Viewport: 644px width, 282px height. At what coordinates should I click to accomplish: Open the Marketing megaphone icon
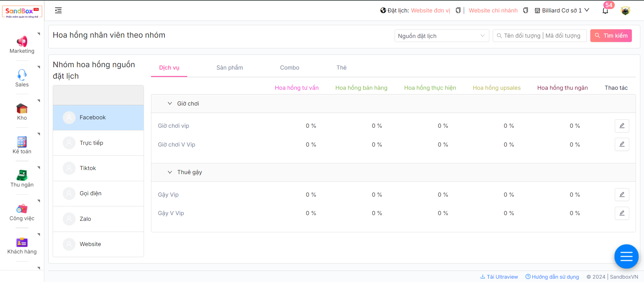22,42
